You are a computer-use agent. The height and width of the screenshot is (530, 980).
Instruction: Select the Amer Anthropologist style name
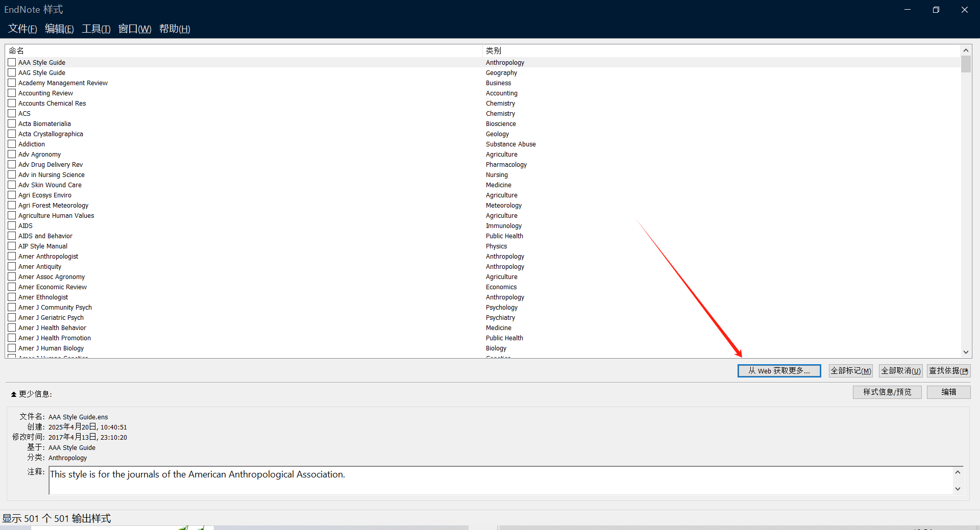(48, 256)
